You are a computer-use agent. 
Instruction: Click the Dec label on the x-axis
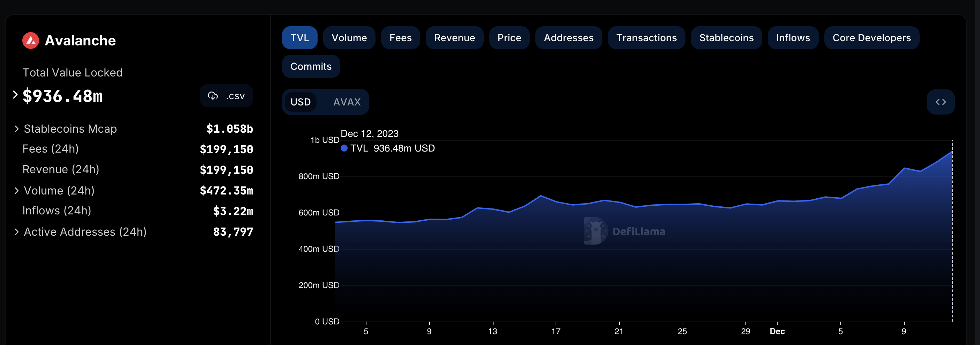(x=777, y=331)
